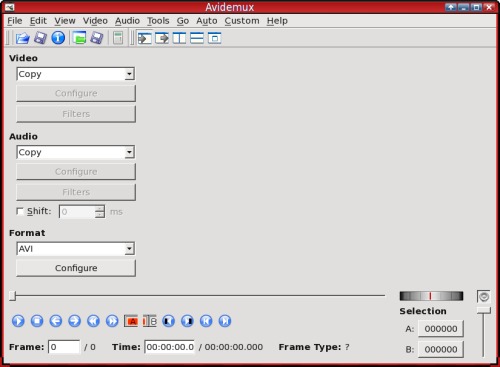Open the Tools menu
This screenshot has height=367, width=500.
tap(158, 21)
